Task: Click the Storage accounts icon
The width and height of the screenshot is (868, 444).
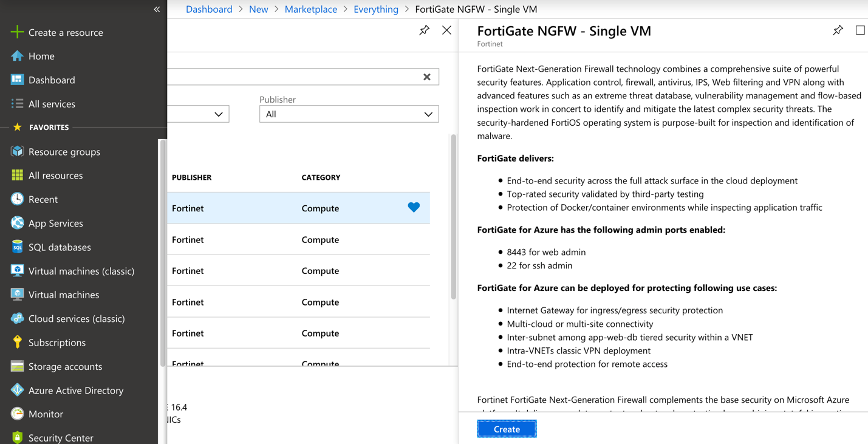Action: pyautogui.click(x=17, y=366)
